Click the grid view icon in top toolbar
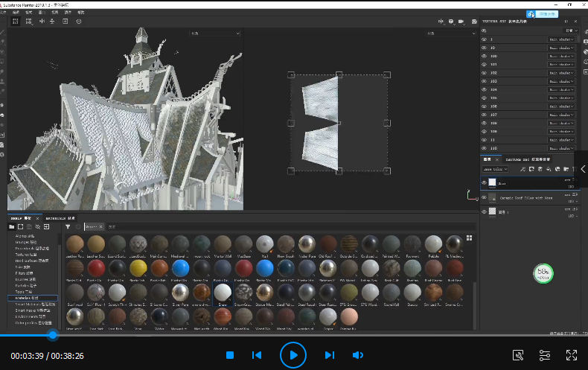588x370 pixels. [16, 22]
